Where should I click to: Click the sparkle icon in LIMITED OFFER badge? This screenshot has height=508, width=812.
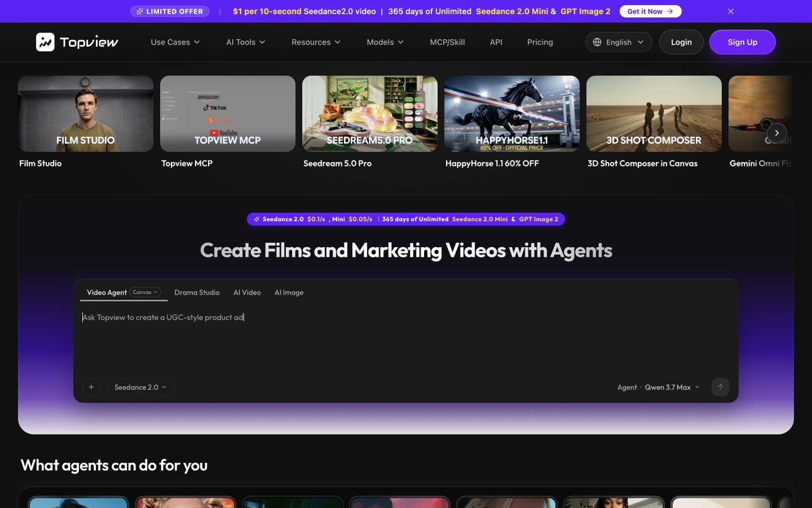point(139,11)
